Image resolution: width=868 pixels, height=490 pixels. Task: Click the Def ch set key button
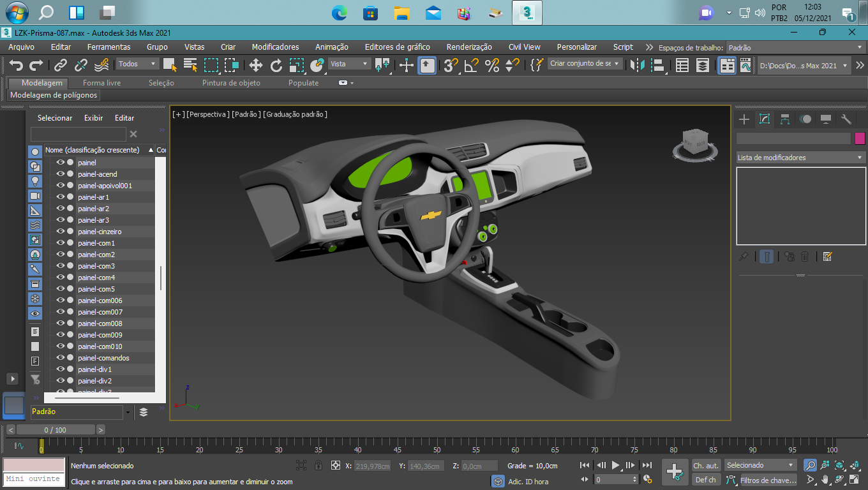(706, 480)
